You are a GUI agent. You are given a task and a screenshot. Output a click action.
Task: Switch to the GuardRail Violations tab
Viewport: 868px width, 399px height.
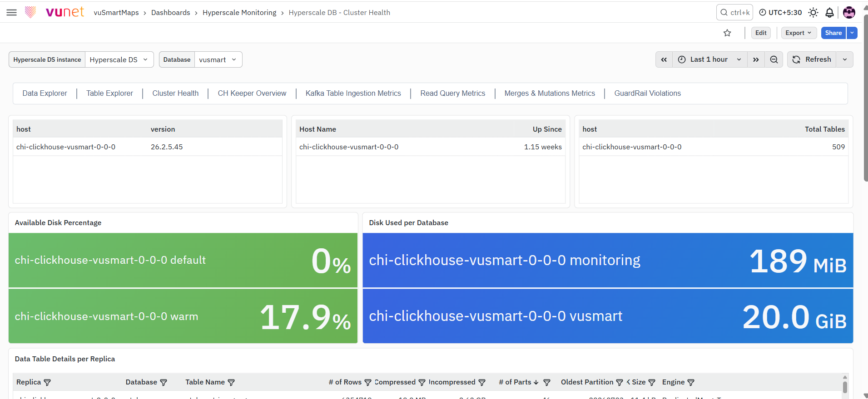pyautogui.click(x=648, y=93)
